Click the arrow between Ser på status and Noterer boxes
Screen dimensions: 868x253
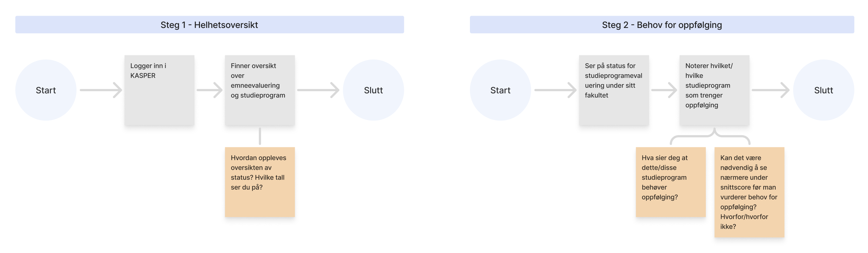point(664,90)
